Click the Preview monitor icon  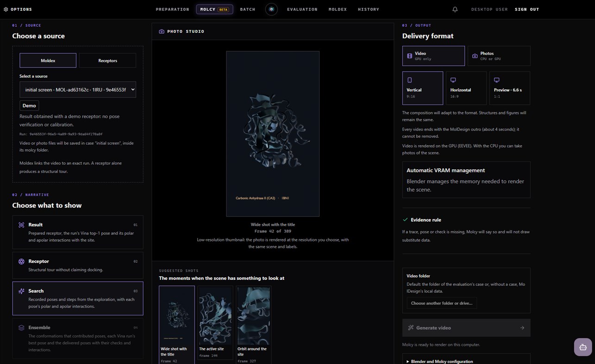(496, 80)
